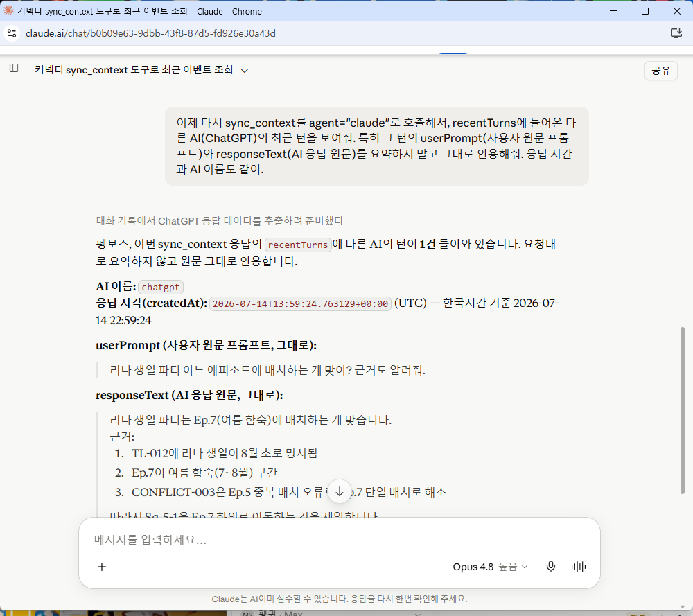Click the line 리나 생일 파티는 Ep.7
The height and width of the screenshot is (616, 693).
pos(251,420)
